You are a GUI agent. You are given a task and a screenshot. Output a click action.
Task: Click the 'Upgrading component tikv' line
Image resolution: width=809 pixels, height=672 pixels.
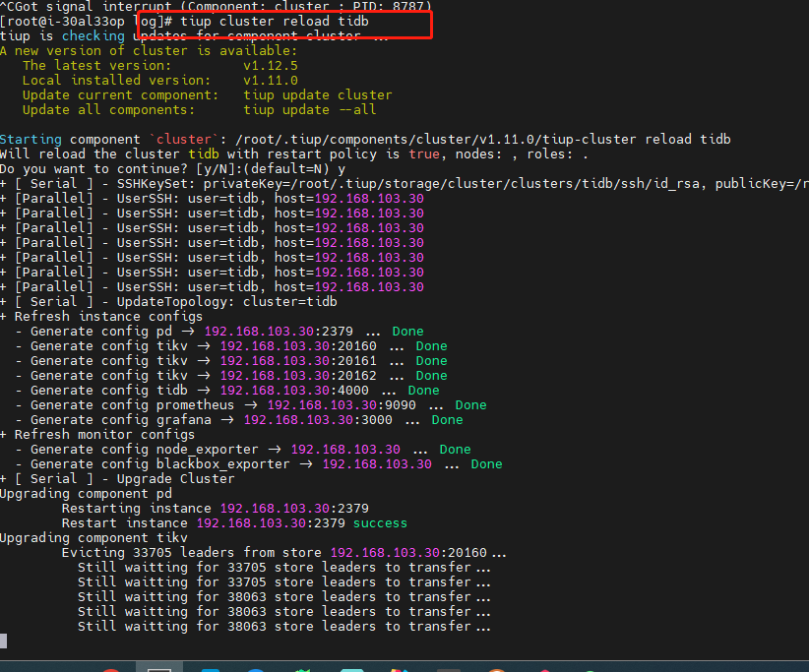pos(93,538)
